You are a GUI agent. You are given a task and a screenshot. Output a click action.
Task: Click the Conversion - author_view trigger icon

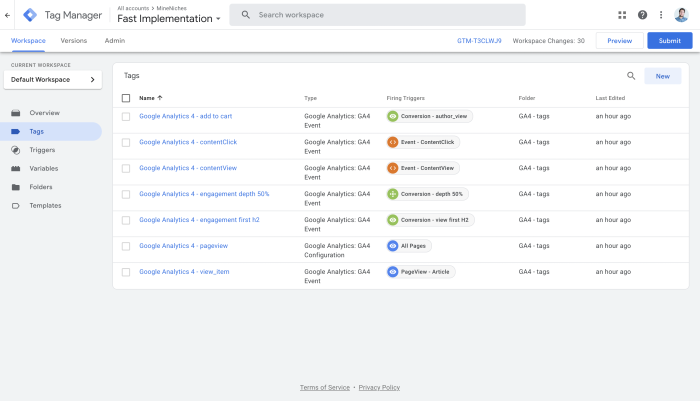(392, 116)
